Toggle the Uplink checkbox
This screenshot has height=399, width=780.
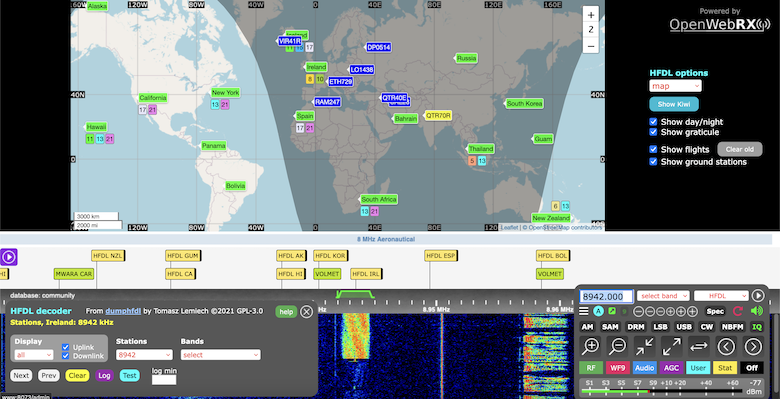coord(66,347)
